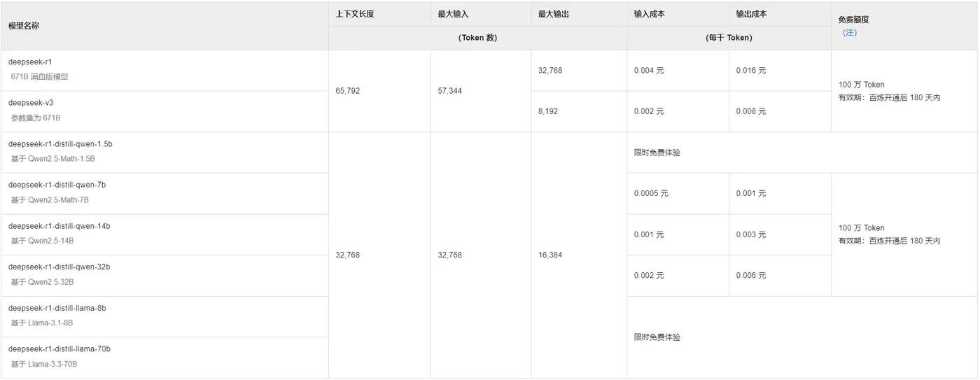980x380 pixels.
Task: Select the deepseek-r1-distill-qwen-32b model name
Action: (x=59, y=267)
